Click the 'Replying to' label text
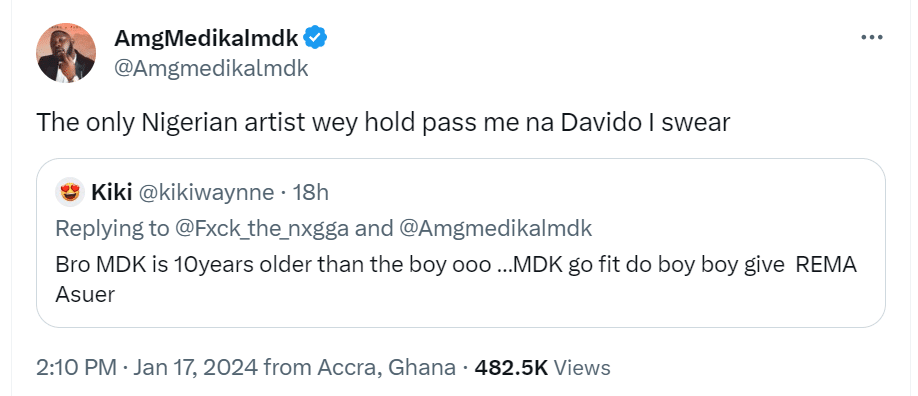This screenshot has height=396, width=918. pos(111,228)
